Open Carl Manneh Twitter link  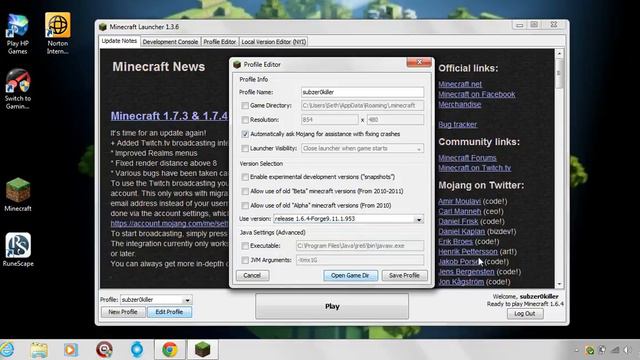(460, 211)
